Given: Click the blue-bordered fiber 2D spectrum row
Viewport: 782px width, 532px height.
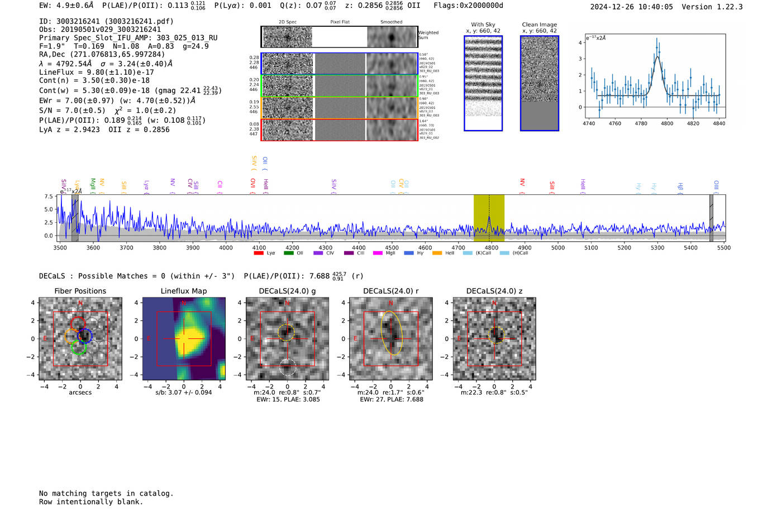Looking at the screenshot, I should coord(339,64).
